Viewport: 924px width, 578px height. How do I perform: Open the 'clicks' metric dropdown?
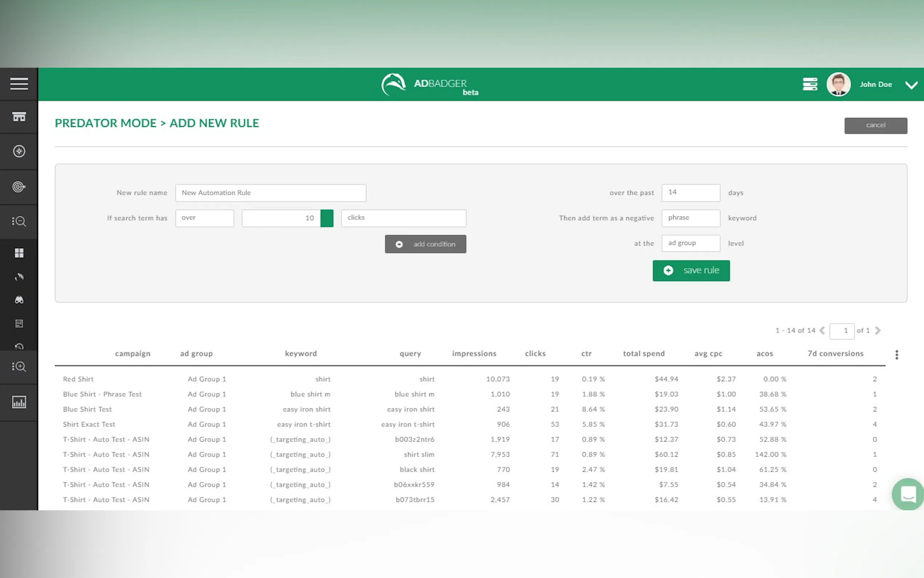(403, 218)
